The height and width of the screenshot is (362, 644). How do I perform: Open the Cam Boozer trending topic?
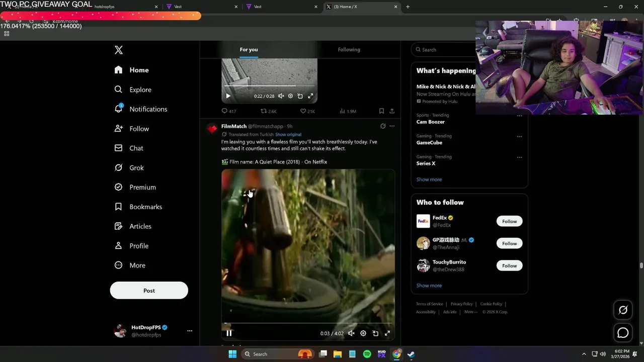430,122
